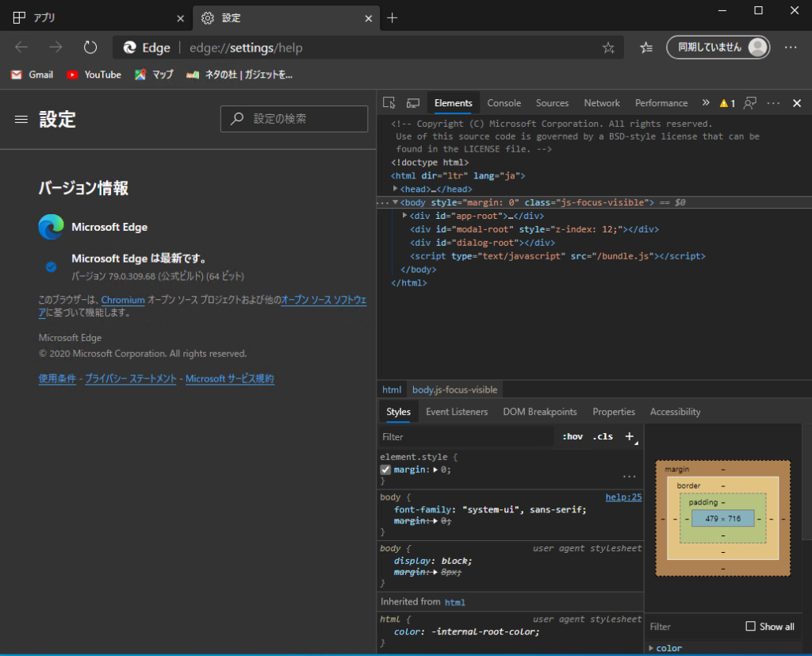Open Edge settings and more menu

pos(791,48)
